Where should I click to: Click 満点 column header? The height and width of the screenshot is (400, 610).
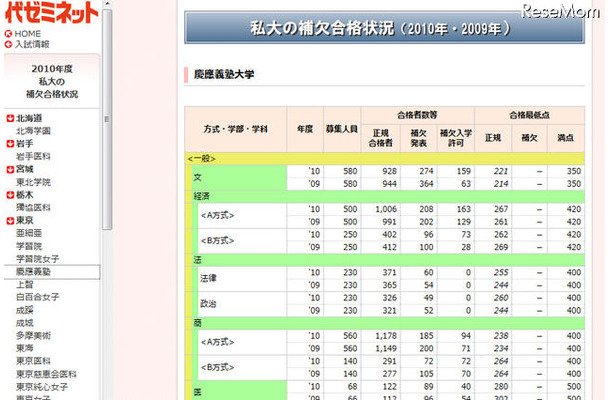tap(566, 138)
